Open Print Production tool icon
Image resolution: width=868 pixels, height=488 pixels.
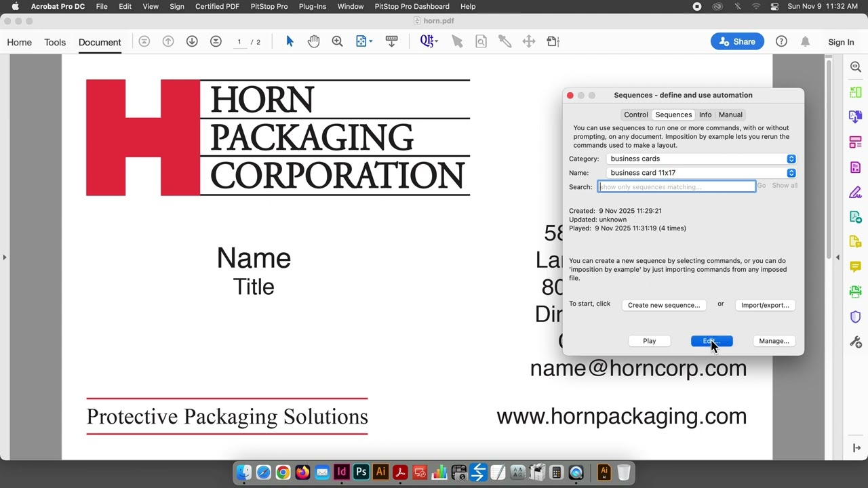click(x=856, y=292)
